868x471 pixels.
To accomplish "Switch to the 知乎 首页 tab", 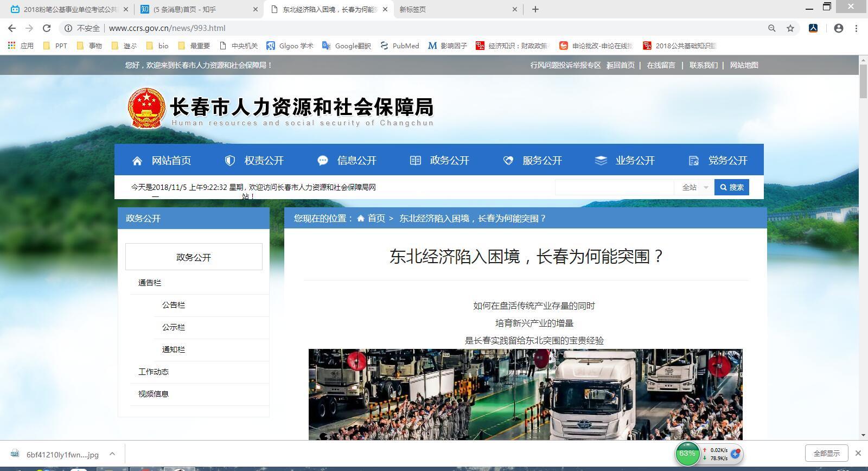I will pyautogui.click(x=200, y=9).
